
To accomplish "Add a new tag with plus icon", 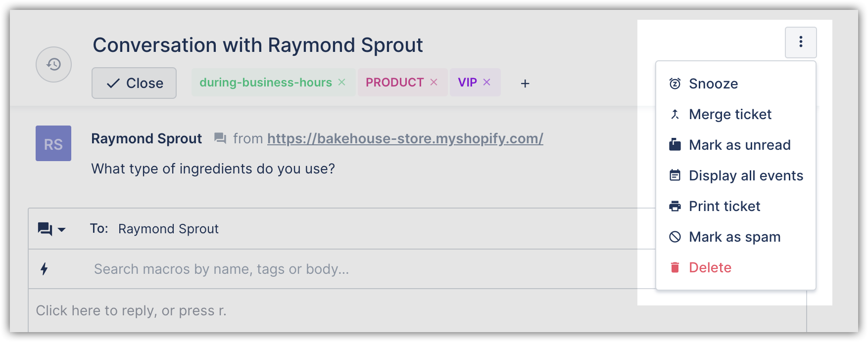I will pyautogui.click(x=525, y=84).
